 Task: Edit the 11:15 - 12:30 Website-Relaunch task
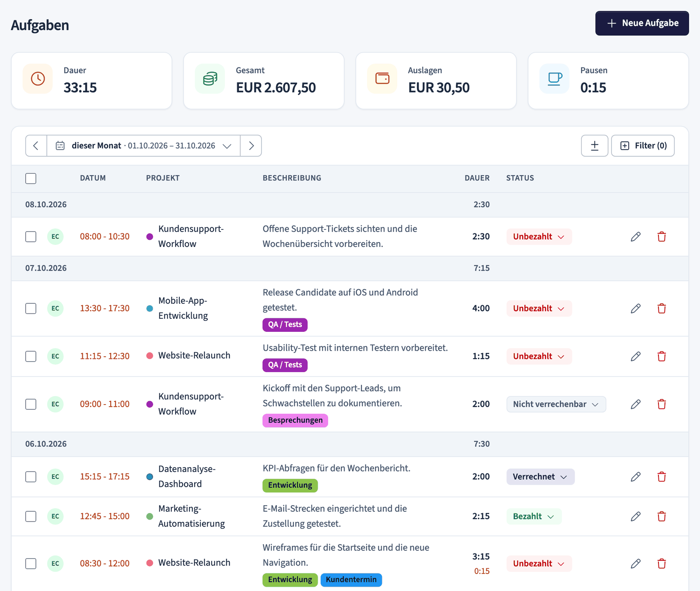[636, 356]
